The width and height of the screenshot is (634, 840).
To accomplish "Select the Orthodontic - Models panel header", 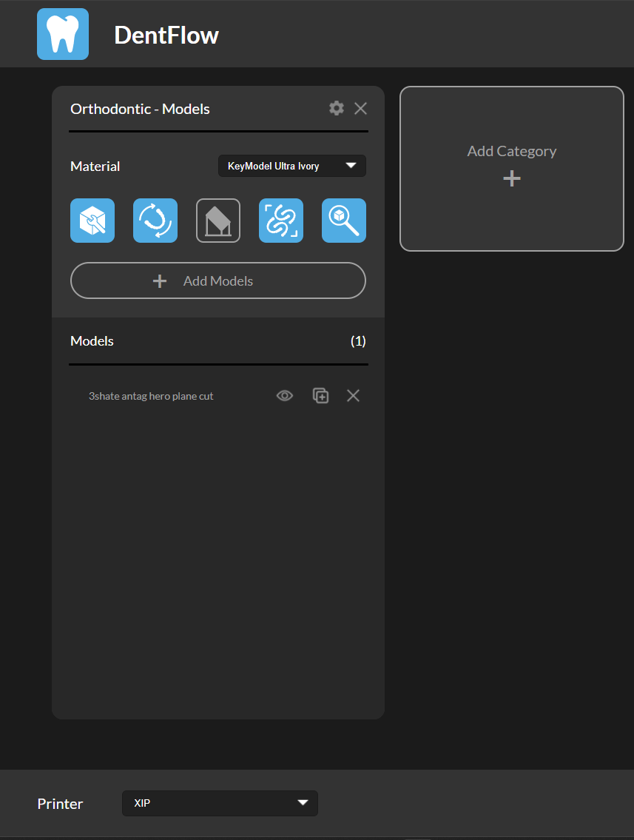I will click(x=140, y=108).
